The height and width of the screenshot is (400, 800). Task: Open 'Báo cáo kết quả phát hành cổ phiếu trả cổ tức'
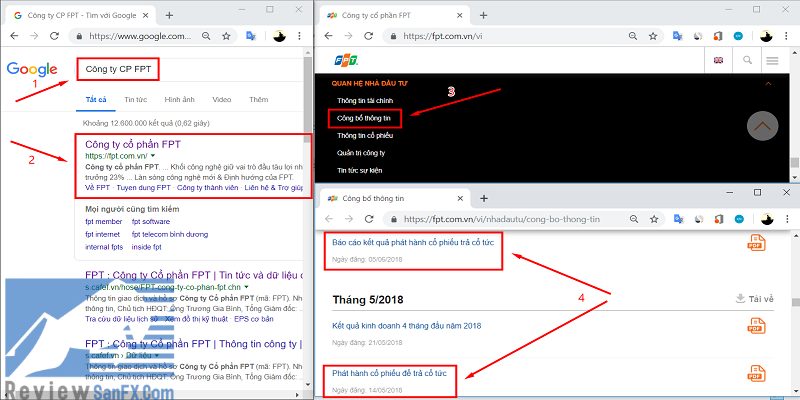(x=413, y=242)
